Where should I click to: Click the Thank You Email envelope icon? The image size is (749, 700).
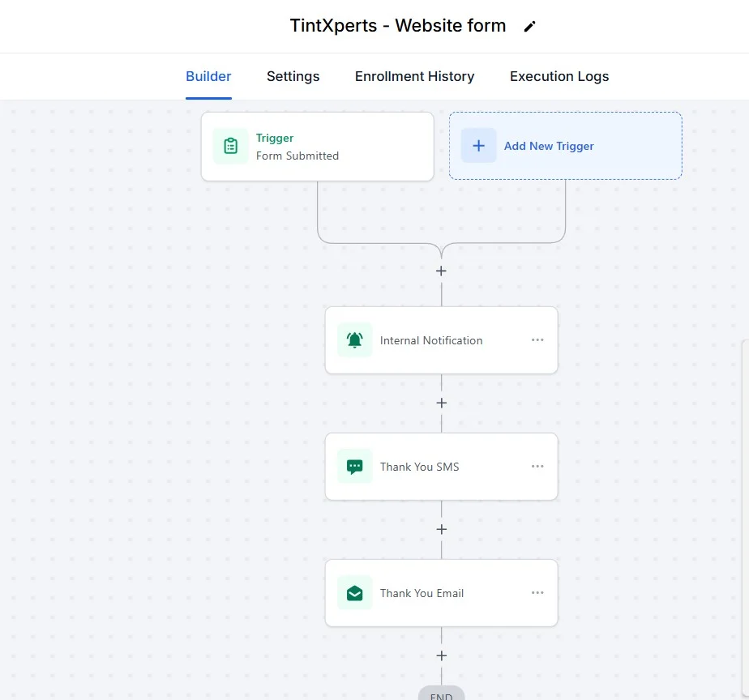354,593
